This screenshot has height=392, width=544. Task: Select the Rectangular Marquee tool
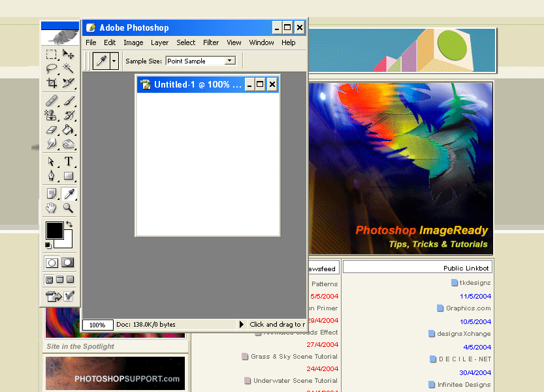[x=52, y=54]
